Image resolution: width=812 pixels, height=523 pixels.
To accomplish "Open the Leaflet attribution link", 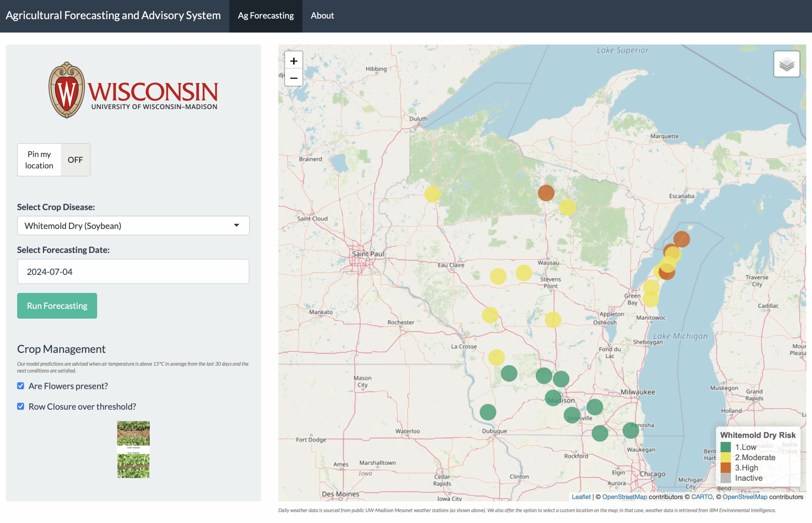I will (581, 496).
